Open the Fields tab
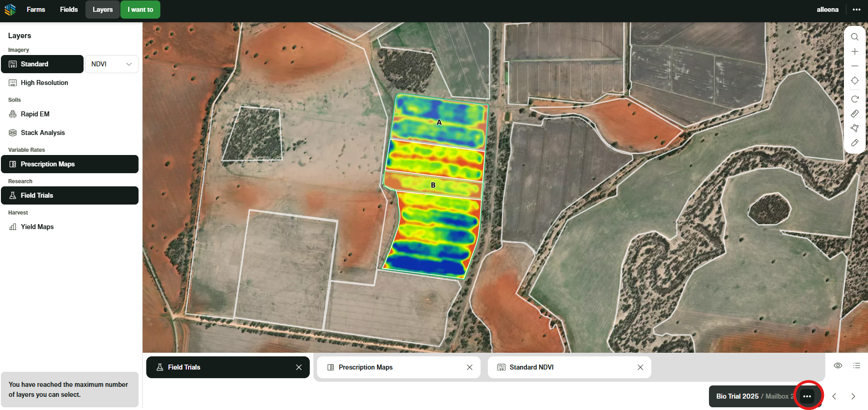The image size is (868, 410). (69, 10)
